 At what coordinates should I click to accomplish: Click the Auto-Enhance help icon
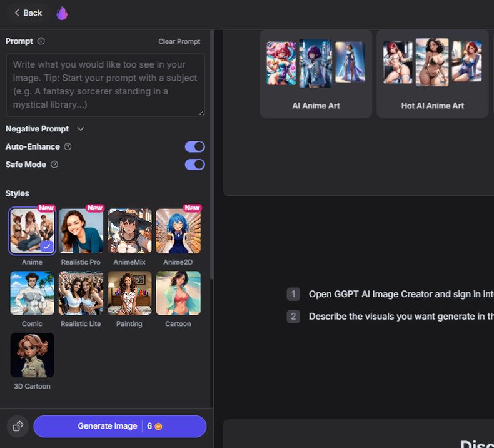tap(68, 146)
